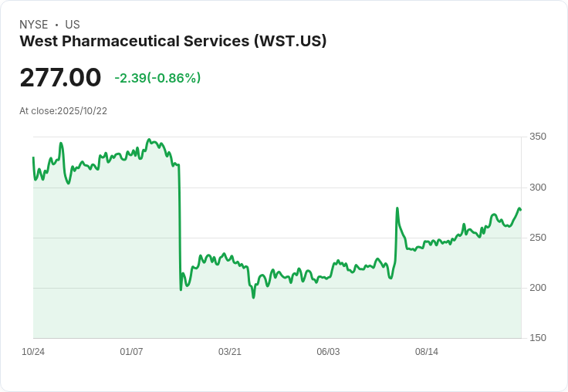Click the 10/24 date label on x-axis
The image size is (568, 392).
[x=33, y=351]
